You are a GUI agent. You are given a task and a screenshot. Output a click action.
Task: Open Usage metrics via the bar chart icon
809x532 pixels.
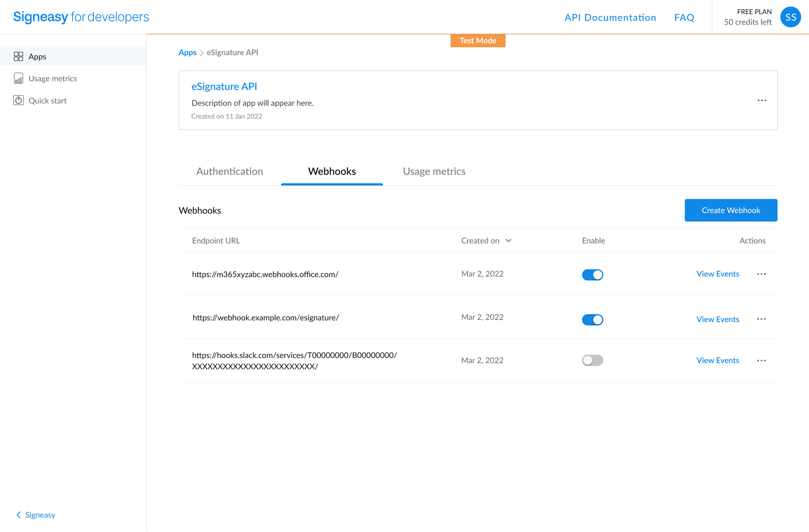tap(18, 78)
